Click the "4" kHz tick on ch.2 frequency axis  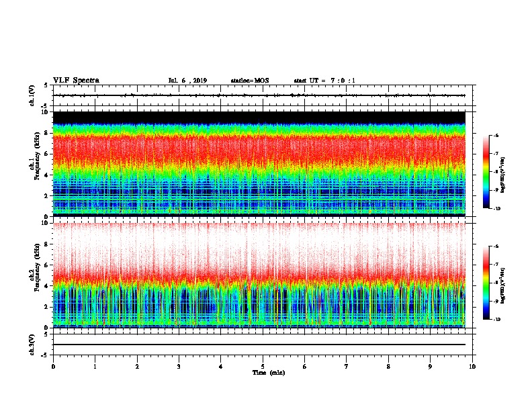47,286
